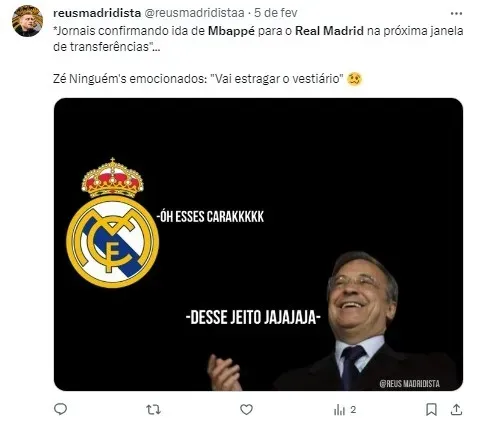This screenshot has height=425, width=477.
Task: Click the ÓH ESSES CARAKKKKK caption
Action: (210, 217)
